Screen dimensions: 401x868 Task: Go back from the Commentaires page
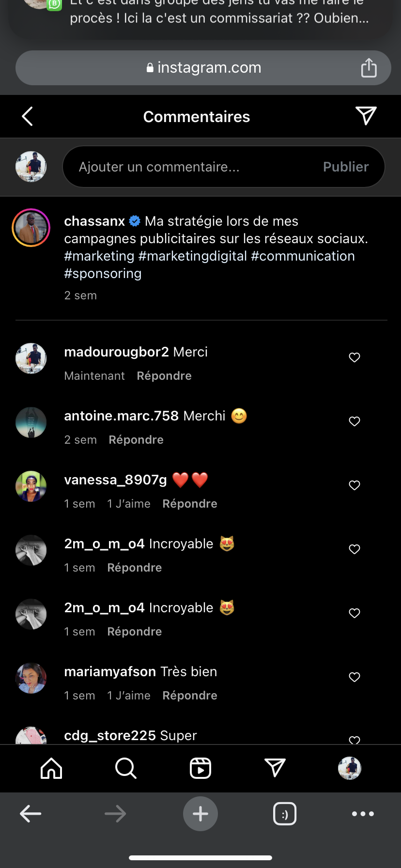coord(28,116)
